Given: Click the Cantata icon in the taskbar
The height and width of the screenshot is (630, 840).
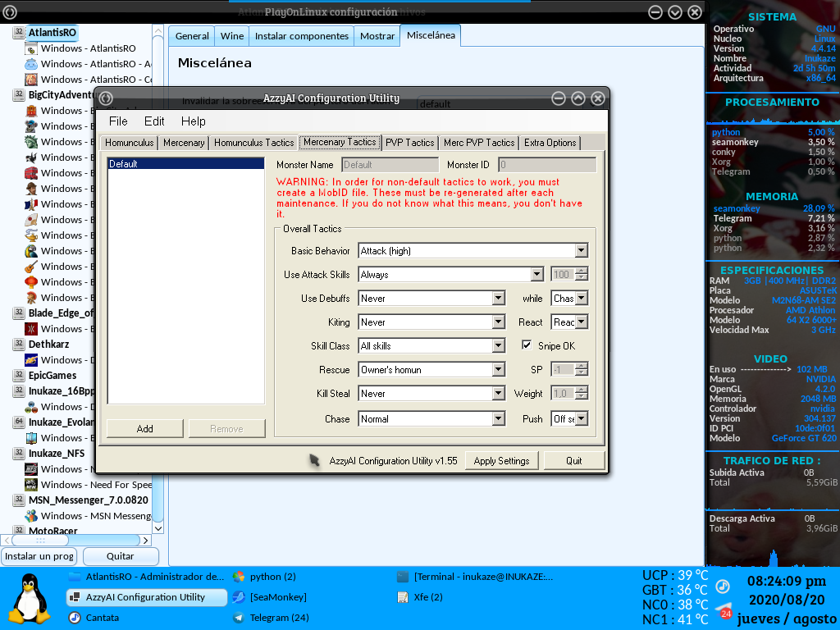Looking at the screenshot, I should coord(75,618).
